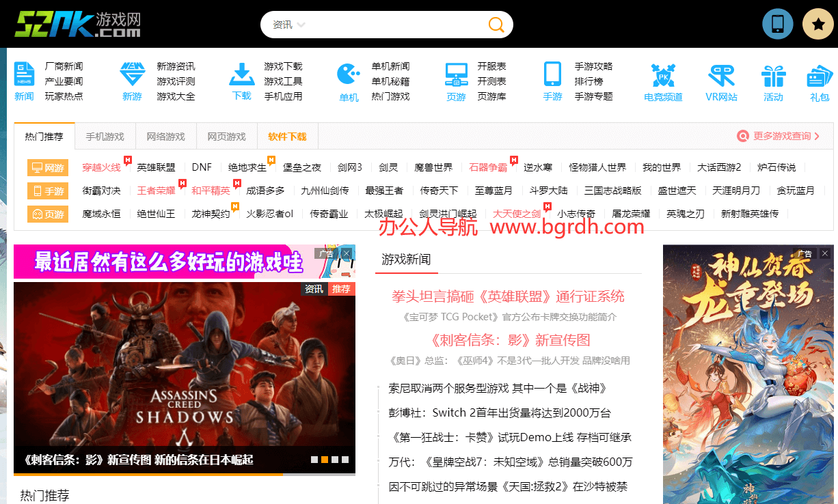The width and height of the screenshot is (838, 504).
Task: Open the 下载 download icon
Action: tap(241, 74)
